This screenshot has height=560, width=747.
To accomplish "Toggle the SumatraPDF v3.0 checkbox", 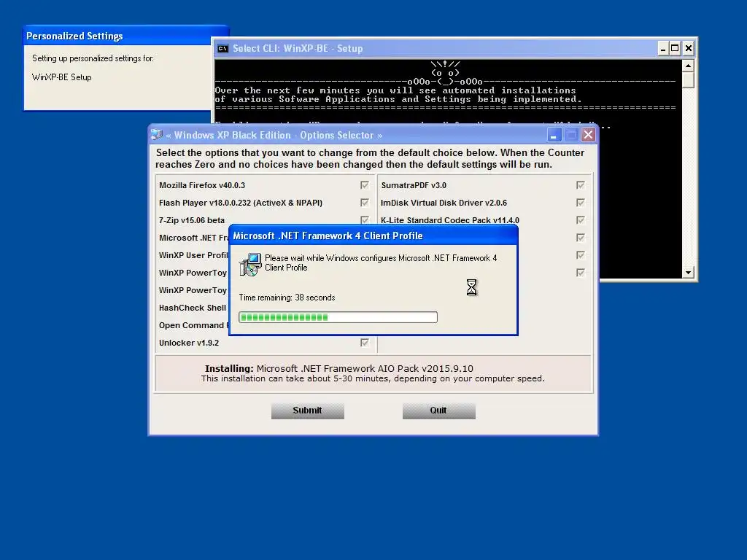I will (580, 184).
